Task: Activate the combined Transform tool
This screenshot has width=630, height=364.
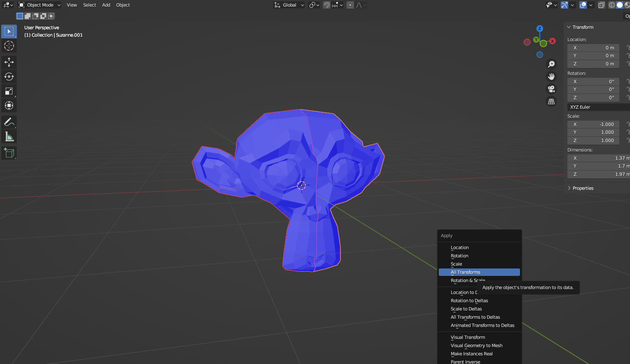Action: (x=9, y=105)
